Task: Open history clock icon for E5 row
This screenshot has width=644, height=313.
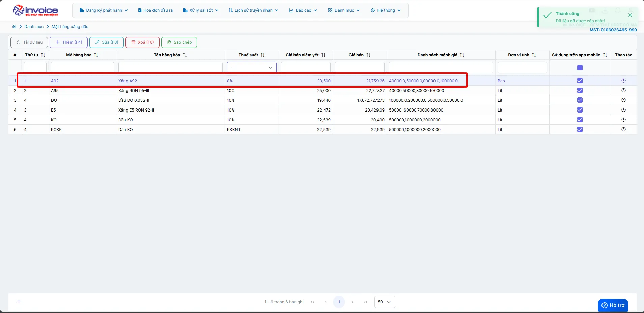Action: (x=623, y=110)
